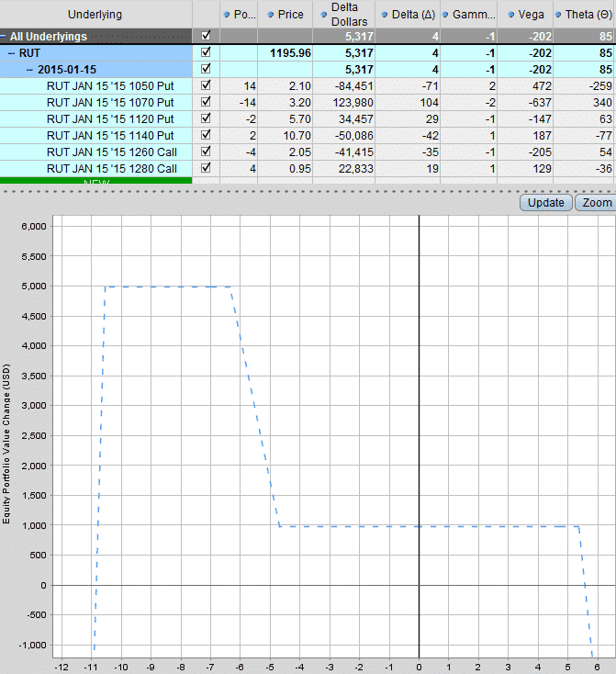Uncheck the RUT 1120 Put checkbox
This screenshot has height=674, width=616.
pos(206,118)
